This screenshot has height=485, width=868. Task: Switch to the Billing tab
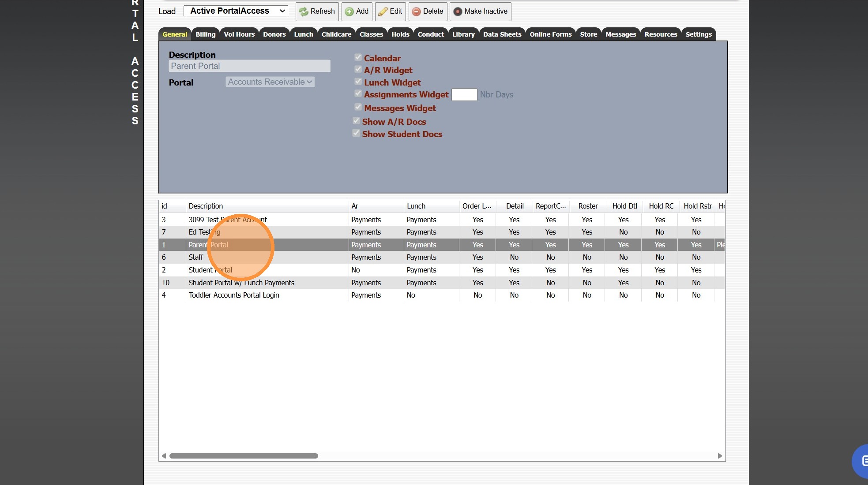click(205, 34)
